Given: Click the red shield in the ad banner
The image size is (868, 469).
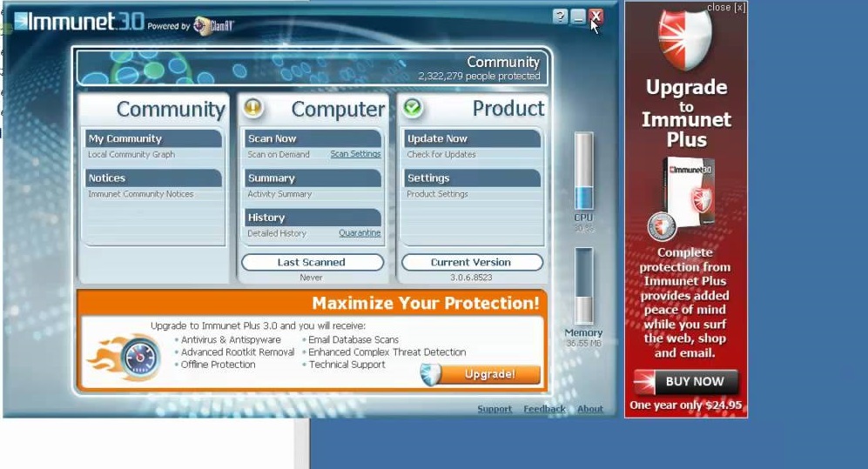Looking at the screenshot, I should [x=685, y=39].
